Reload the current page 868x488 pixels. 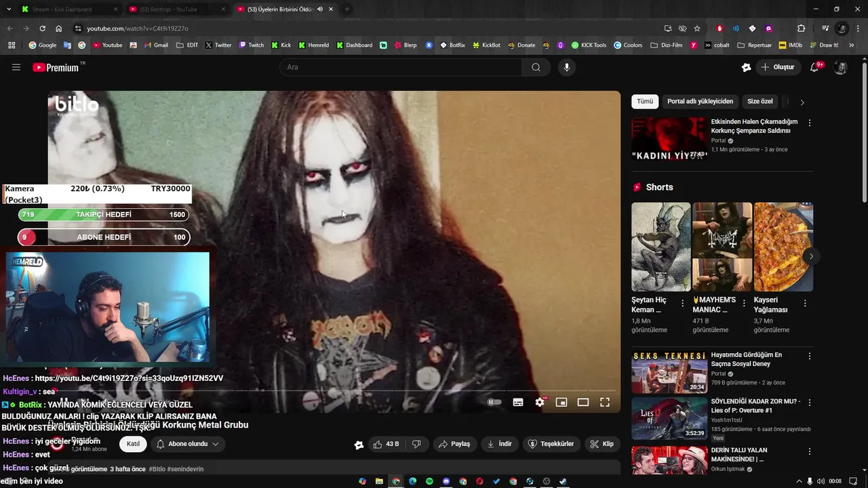coord(42,28)
